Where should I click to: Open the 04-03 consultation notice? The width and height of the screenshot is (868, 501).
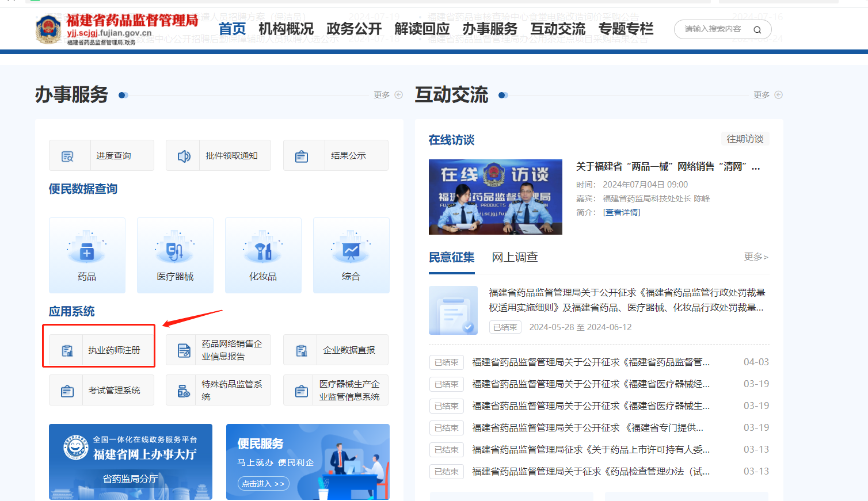[x=591, y=362]
